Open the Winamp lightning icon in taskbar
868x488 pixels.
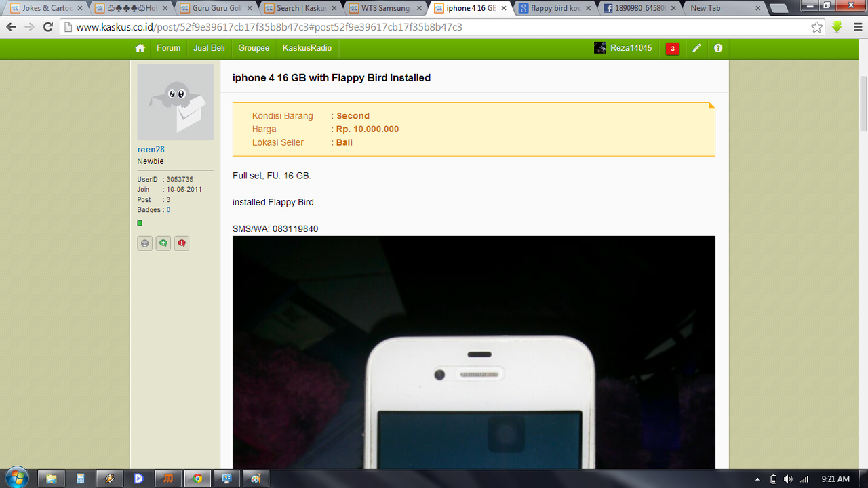[x=110, y=479]
